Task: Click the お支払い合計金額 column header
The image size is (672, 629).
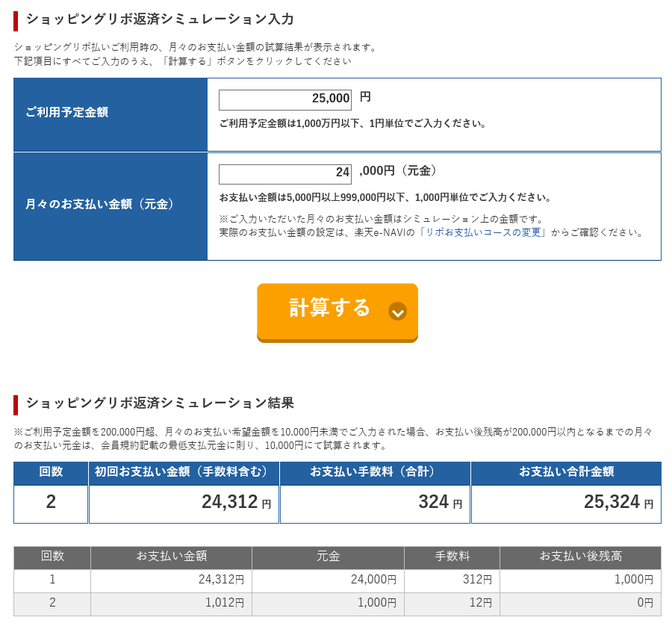Action: coord(566,473)
